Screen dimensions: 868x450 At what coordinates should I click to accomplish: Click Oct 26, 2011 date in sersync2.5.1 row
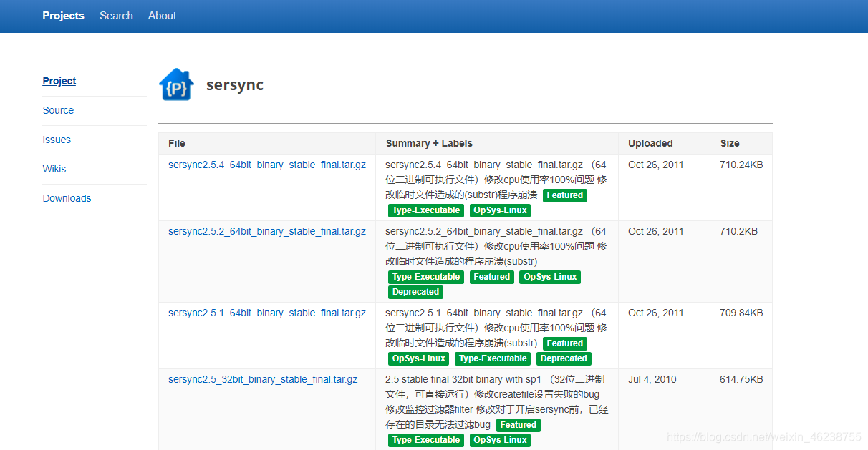(x=656, y=313)
